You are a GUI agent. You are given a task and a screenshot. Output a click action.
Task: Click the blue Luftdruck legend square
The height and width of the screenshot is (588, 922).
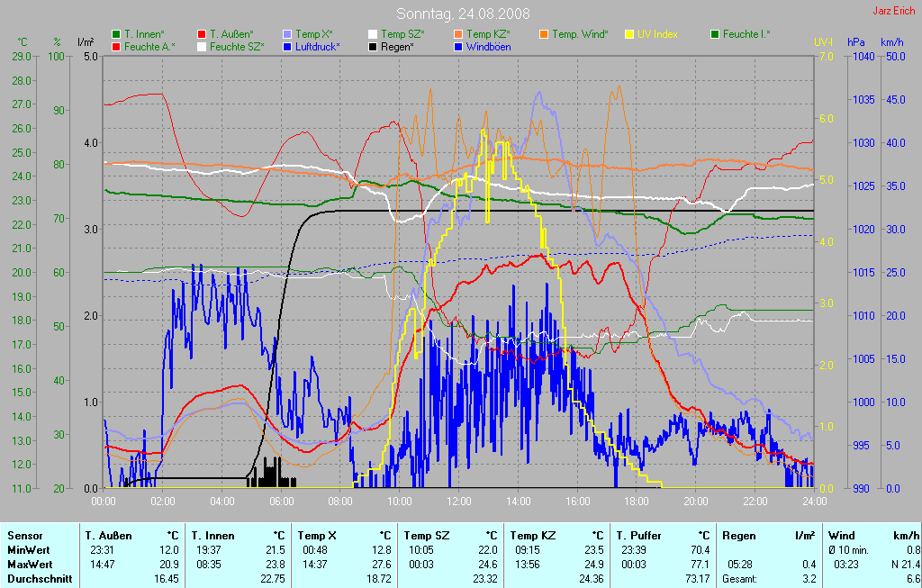(x=288, y=46)
